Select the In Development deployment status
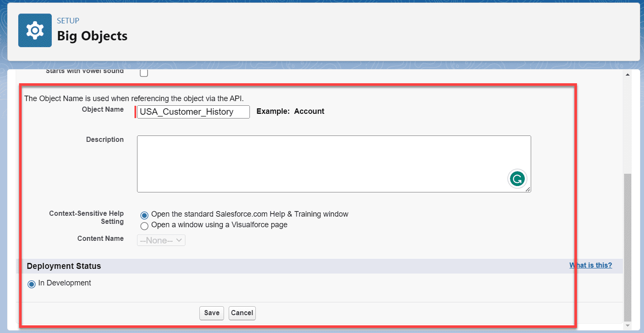The image size is (644, 333). click(31, 284)
